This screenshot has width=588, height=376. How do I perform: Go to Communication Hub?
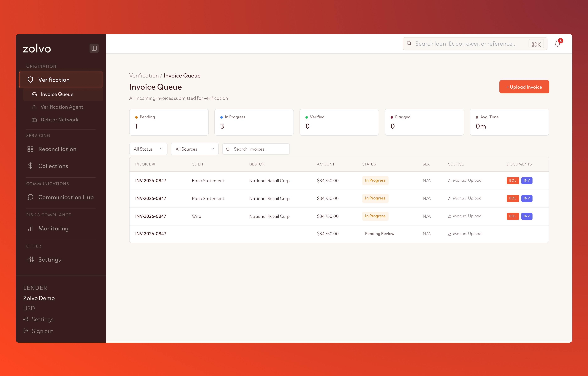pos(61,197)
